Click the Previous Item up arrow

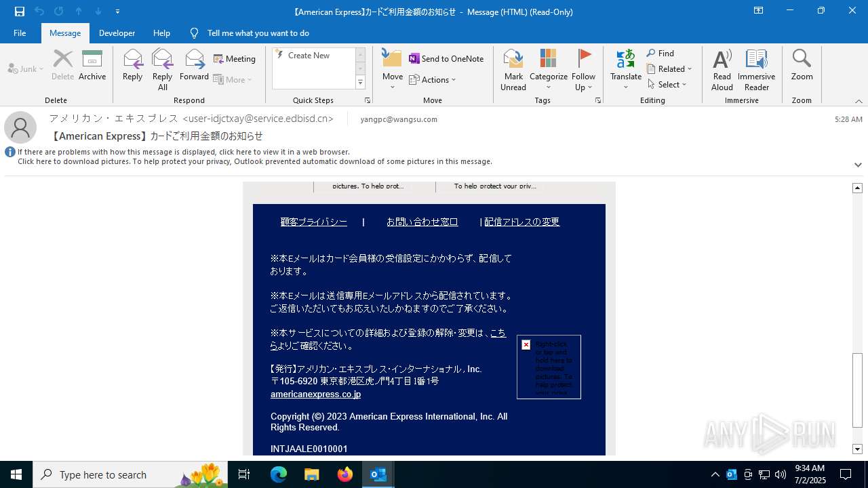point(79,12)
